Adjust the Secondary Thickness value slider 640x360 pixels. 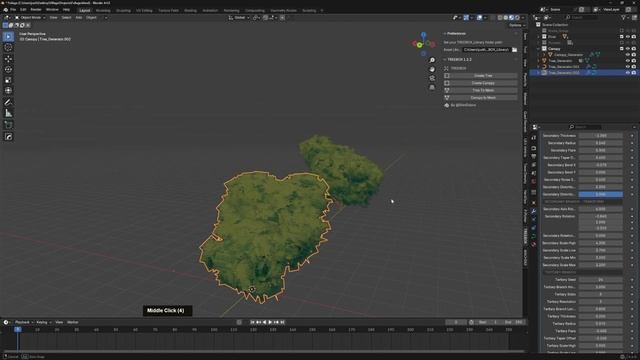[600, 136]
